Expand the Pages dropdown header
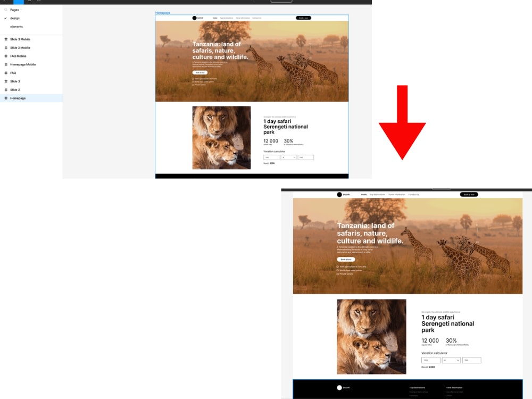 coord(15,10)
